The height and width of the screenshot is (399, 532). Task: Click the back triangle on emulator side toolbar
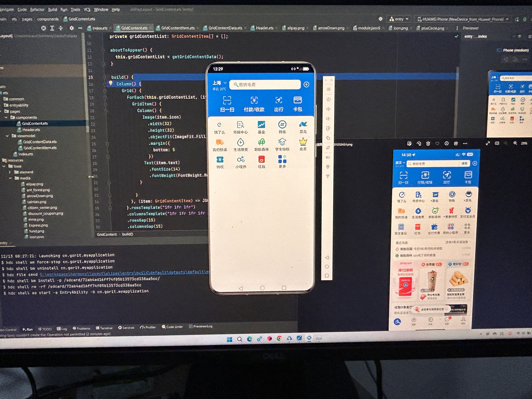(x=327, y=258)
